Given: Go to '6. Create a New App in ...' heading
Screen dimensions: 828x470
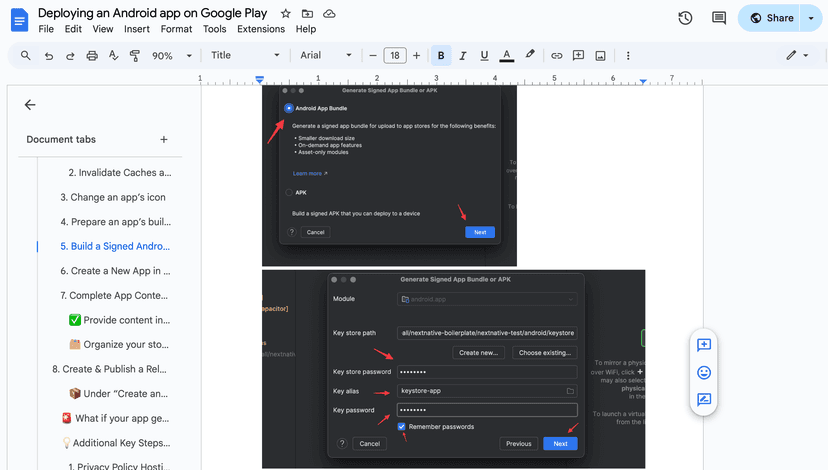Looking at the screenshot, I should pyautogui.click(x=115, y=271).
